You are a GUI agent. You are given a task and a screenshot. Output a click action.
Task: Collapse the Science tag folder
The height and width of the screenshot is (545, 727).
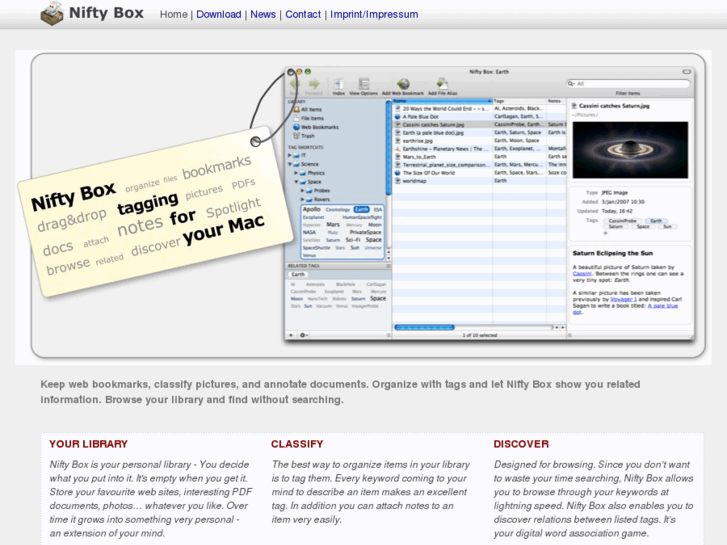pos(290,164)
